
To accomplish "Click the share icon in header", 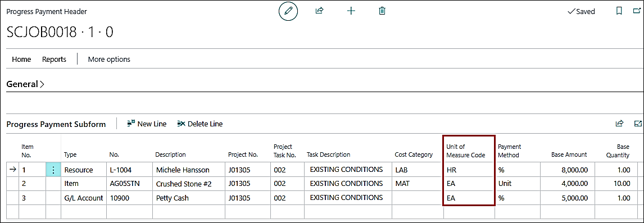I will pyautogui.click(x=319, y=11).
